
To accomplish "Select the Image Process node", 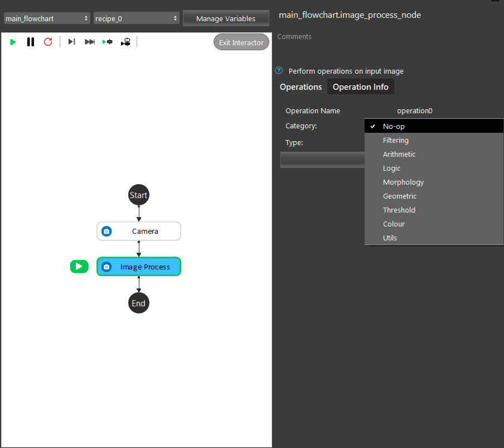I will click(x=139, y=267).
